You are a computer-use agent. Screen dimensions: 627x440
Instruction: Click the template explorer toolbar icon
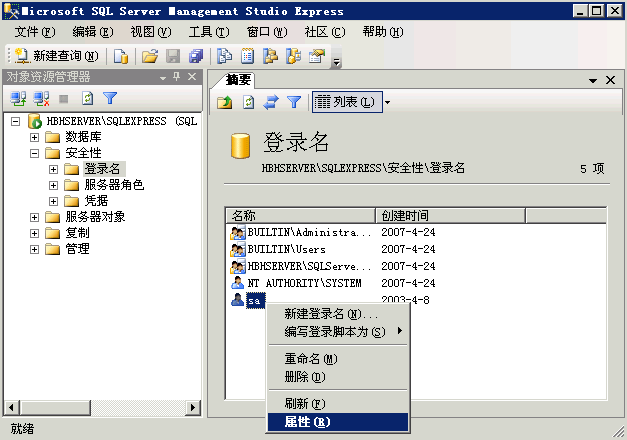294,56
